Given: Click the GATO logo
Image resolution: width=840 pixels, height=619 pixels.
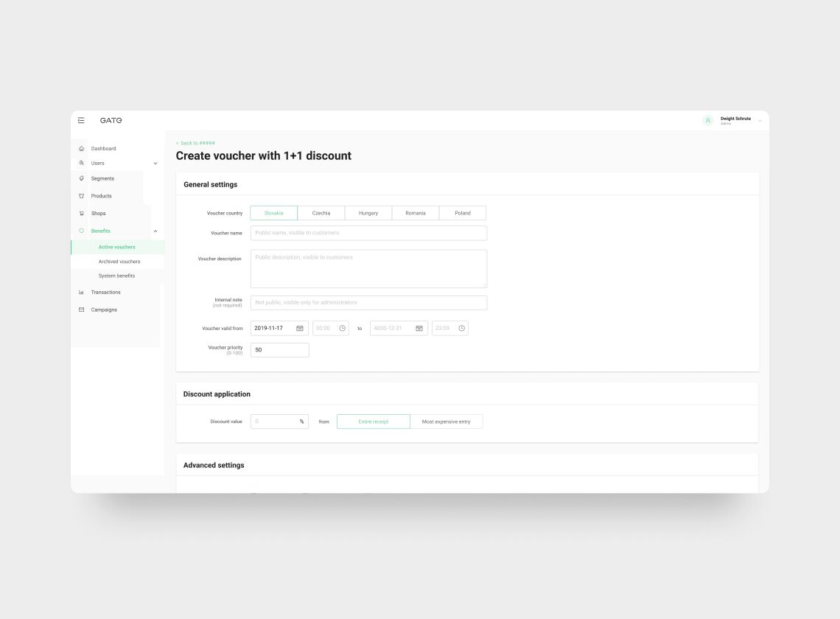Looking at the screenshot, I should pyautogui.click(x=111, y=121).
